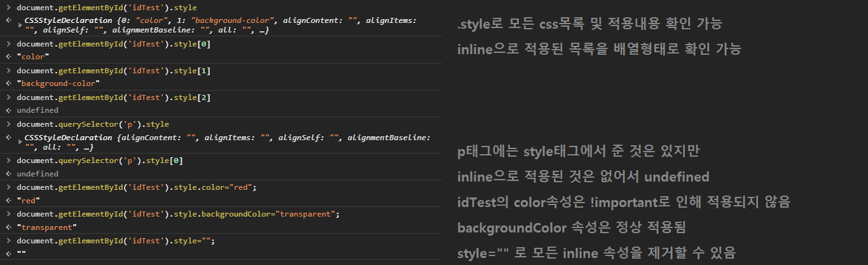
Task: Select the idTest command ending with style[2]
Action: coord(113,97)
